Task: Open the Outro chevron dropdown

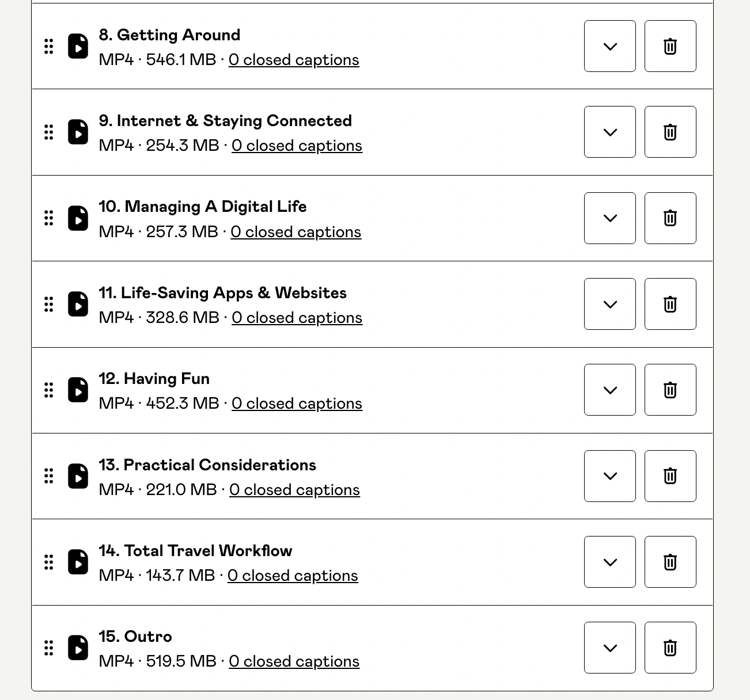Action: (609, 648)
